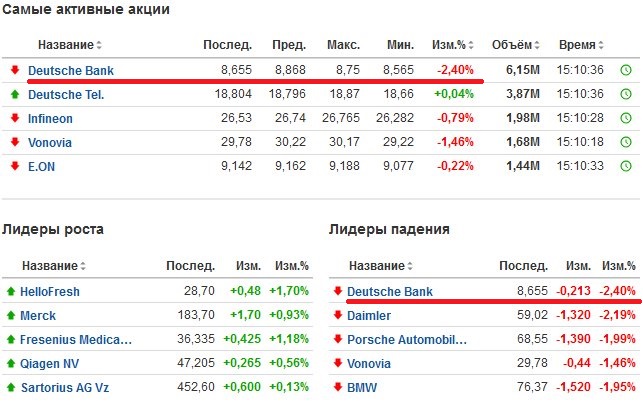The width and height of the screenshot is (643, 403).
Task: Sort Лидеры роста by Название header
Action: pyautogui.click(x=54, y=266)
